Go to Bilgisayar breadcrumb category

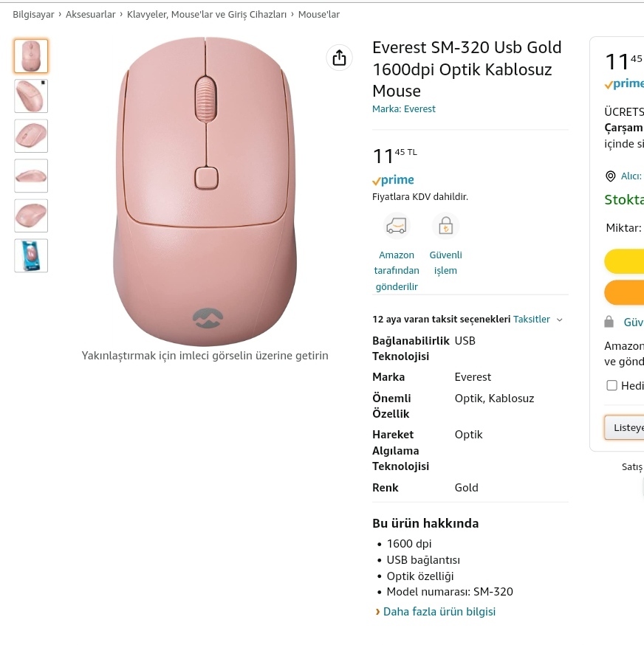[33, 15]
